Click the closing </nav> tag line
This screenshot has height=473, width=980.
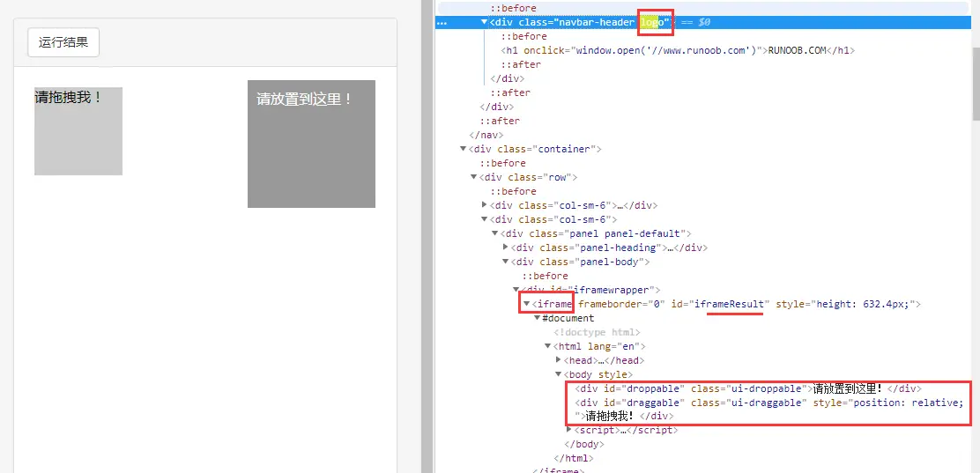(486, 135)
